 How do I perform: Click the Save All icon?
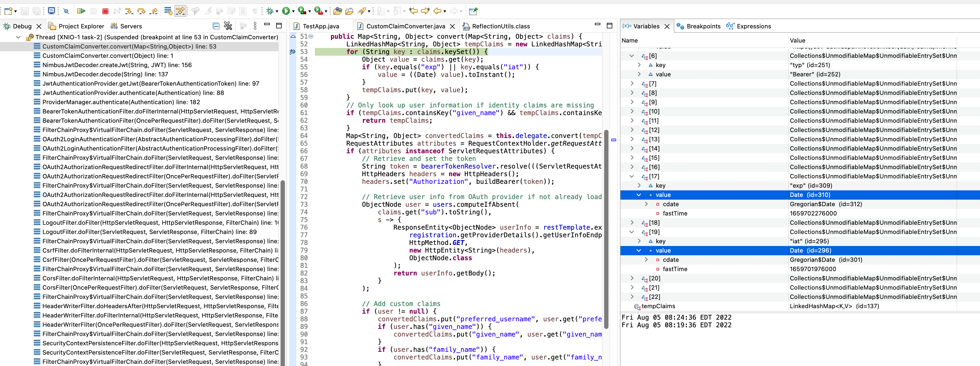click(36, 11)
